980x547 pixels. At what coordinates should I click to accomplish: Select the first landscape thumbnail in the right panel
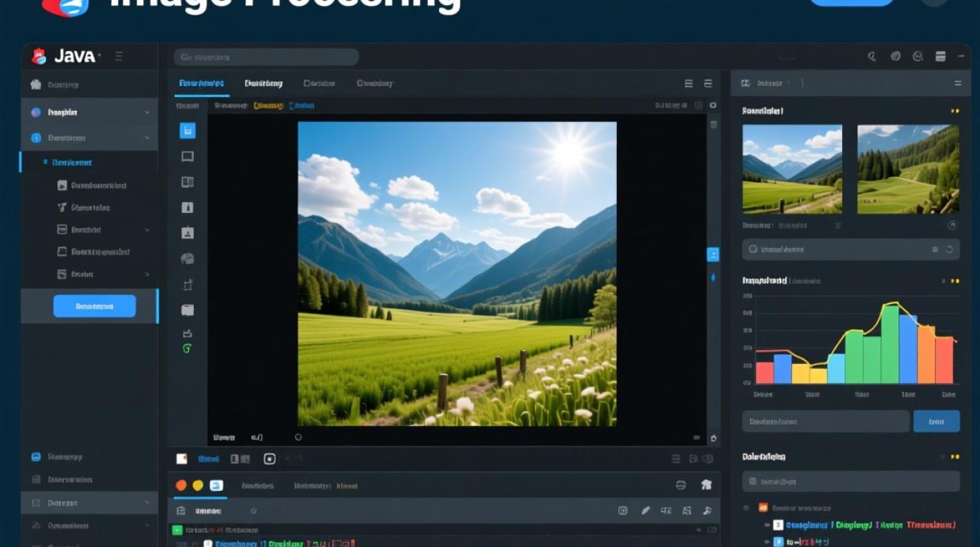coord(792,168)
